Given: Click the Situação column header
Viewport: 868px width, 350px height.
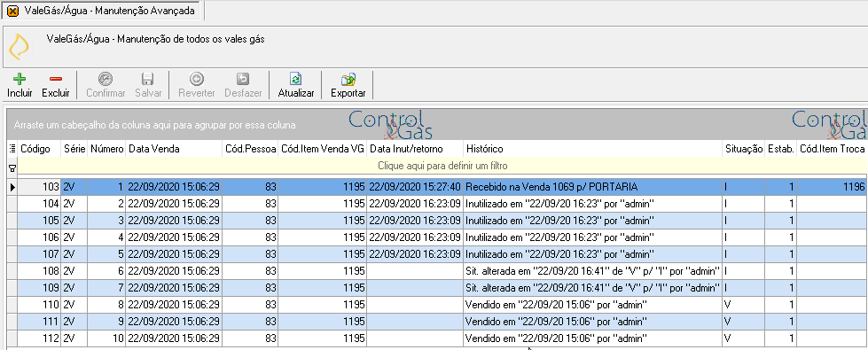Looking at the screenshot, I should coord(744,149).
